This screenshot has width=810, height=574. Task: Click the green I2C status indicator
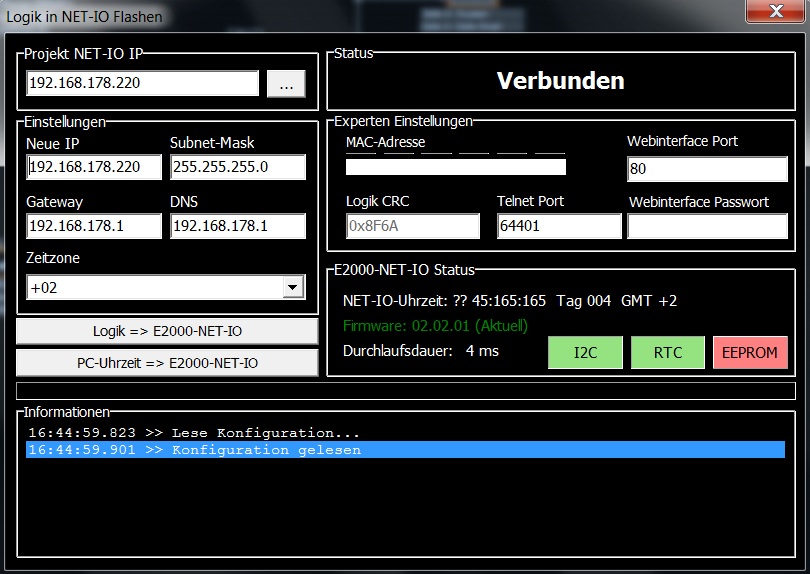(585, 352)
